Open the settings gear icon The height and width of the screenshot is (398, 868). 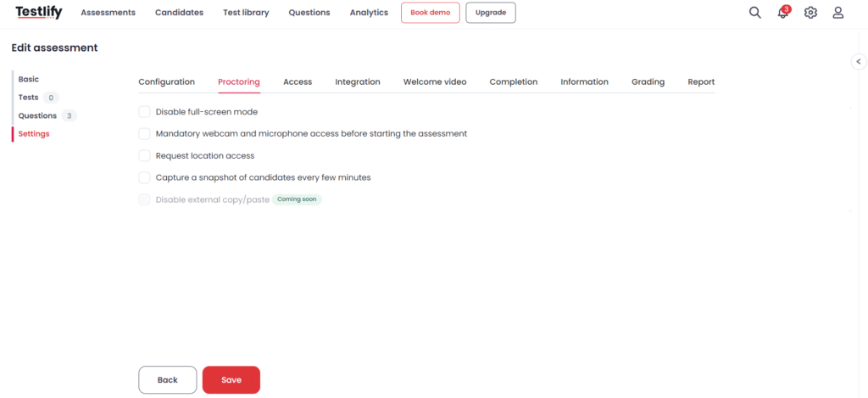810,13
